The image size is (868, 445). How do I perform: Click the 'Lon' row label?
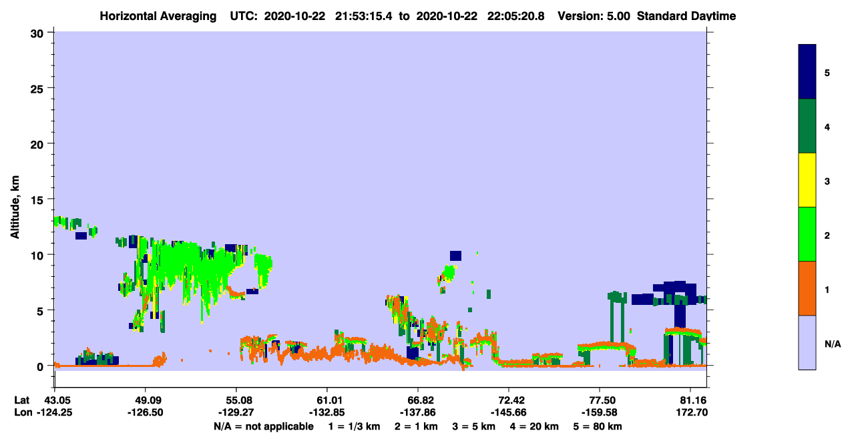[x=22, y=412]
